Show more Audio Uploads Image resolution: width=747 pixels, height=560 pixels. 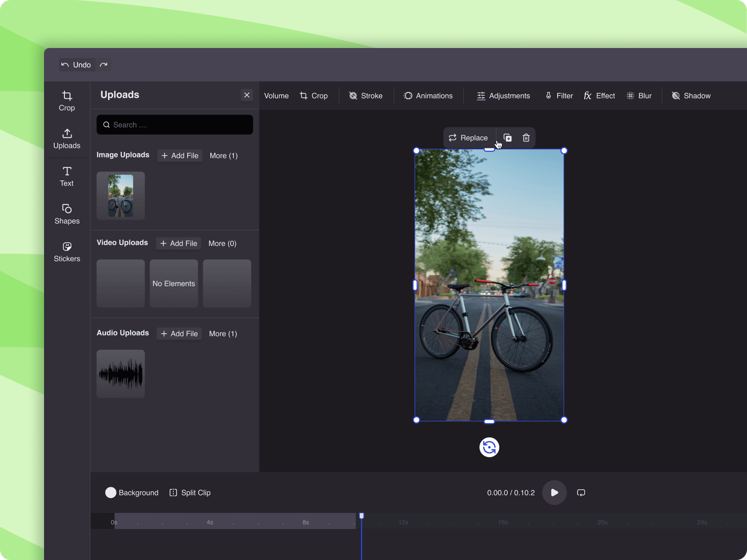click(x=222, y=333)
